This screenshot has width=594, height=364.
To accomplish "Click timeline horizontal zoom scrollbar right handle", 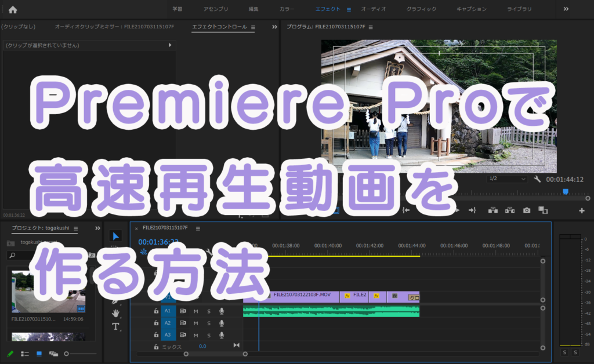I will pos(245,354).
